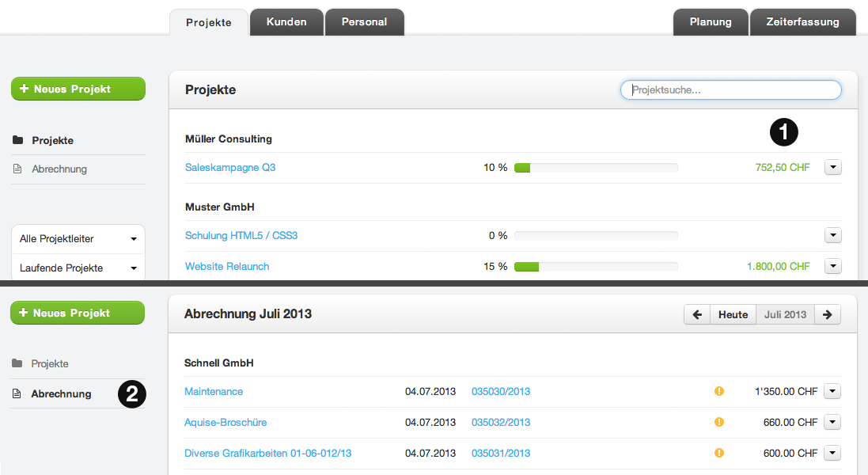
Task: Open the dropdown for Saleskampagne Q3
Action: 833,167
